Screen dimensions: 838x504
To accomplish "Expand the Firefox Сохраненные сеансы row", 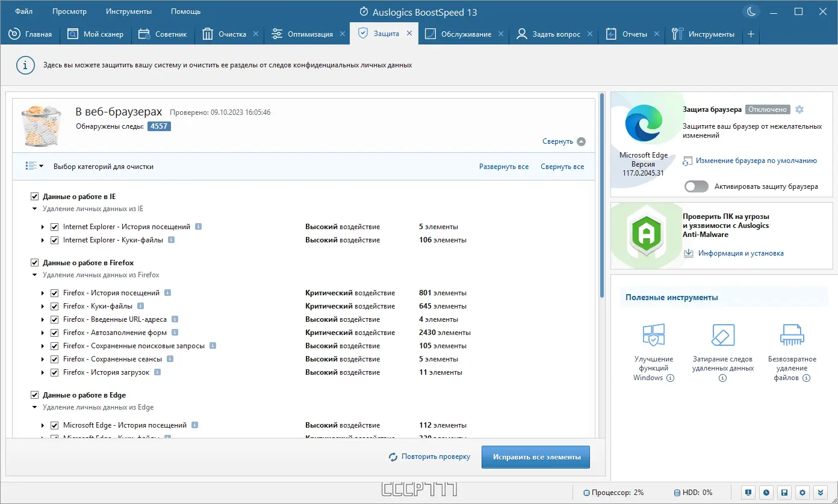I will [43, 359].
